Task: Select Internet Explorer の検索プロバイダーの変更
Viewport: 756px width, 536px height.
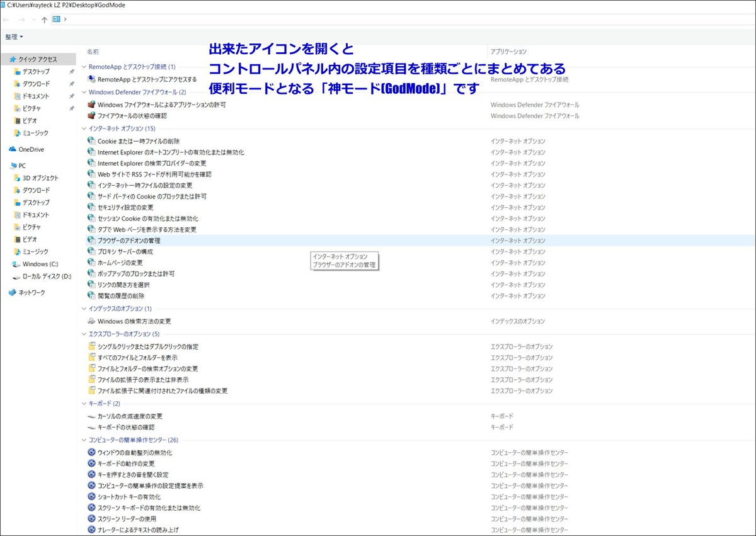Action: pos(152,163)
